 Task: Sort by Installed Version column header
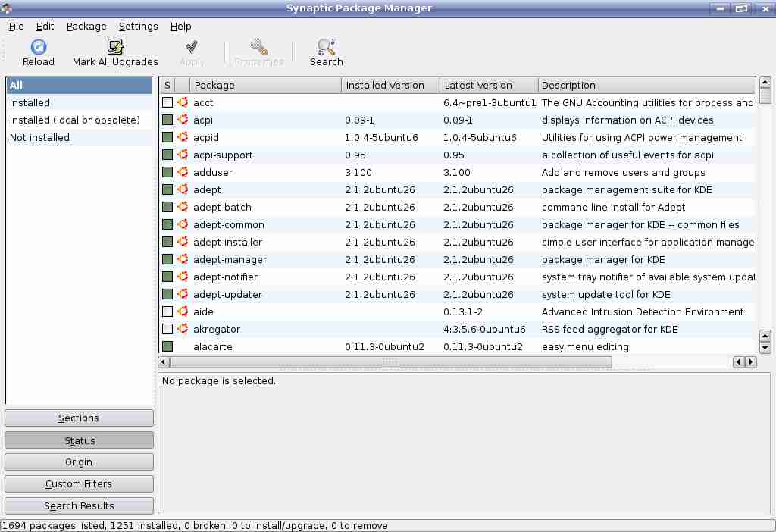pyautogui.click(x=390, y=85)
